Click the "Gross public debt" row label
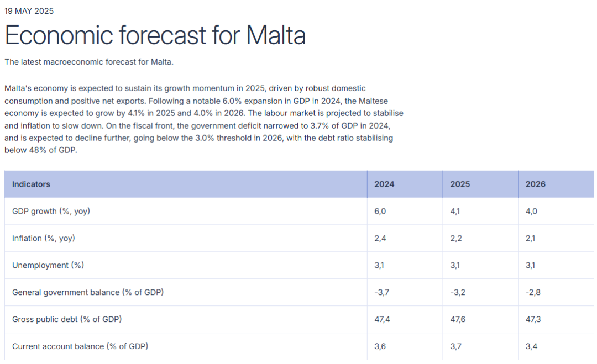 [67, 319]
